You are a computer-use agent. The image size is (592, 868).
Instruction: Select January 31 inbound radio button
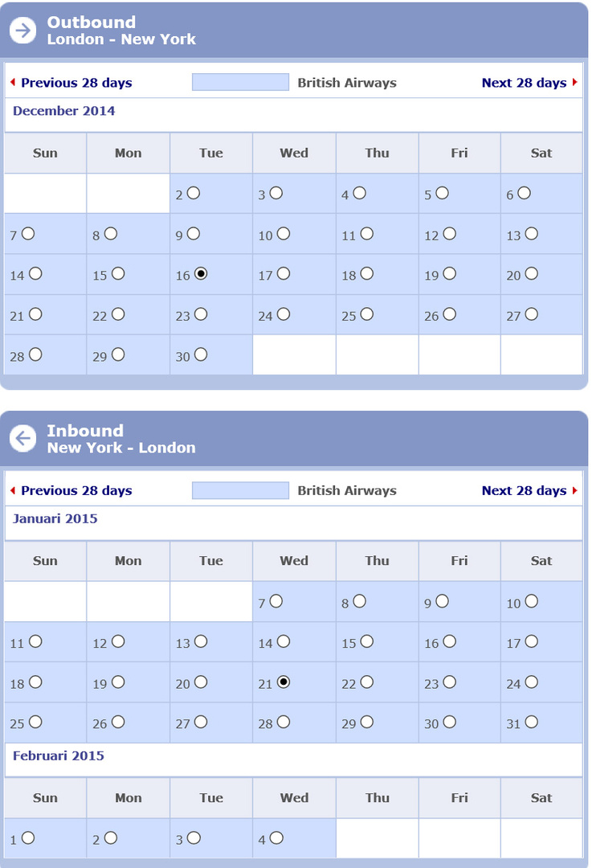pos(532,722)
